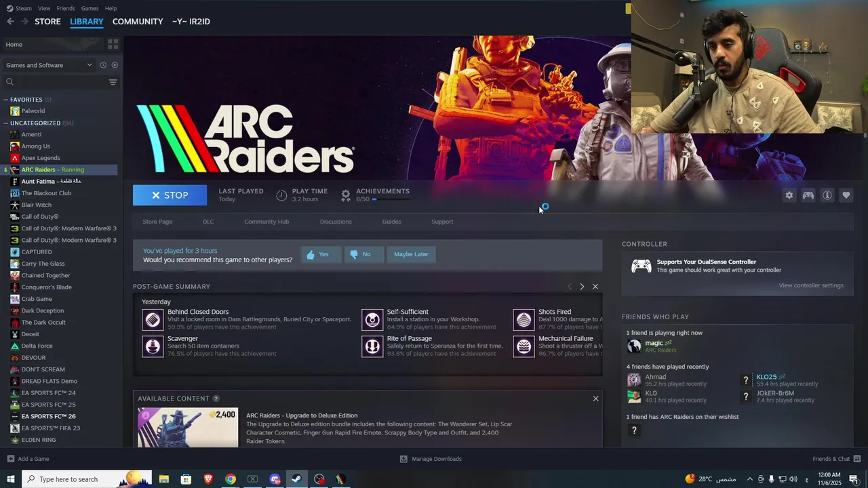
Task: Open Self-Sufficient achievement icon
Action: click(372, 319)
